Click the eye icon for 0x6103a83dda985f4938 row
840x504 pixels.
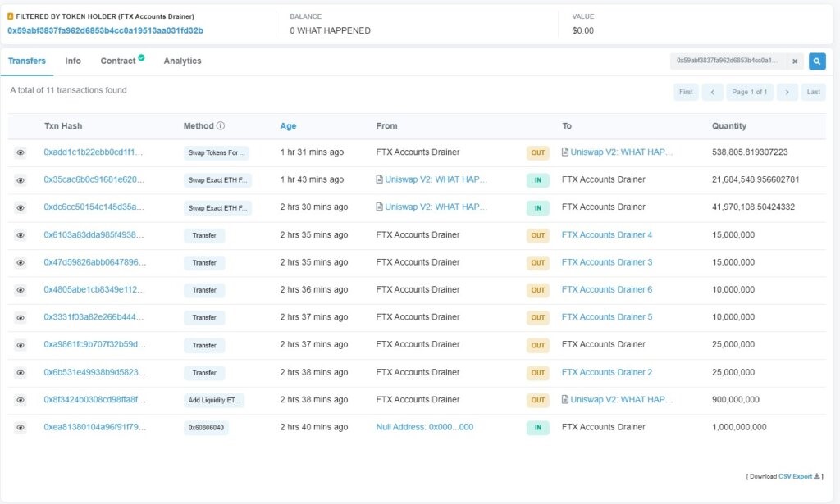pyautogui.click(x=21, y=235)
